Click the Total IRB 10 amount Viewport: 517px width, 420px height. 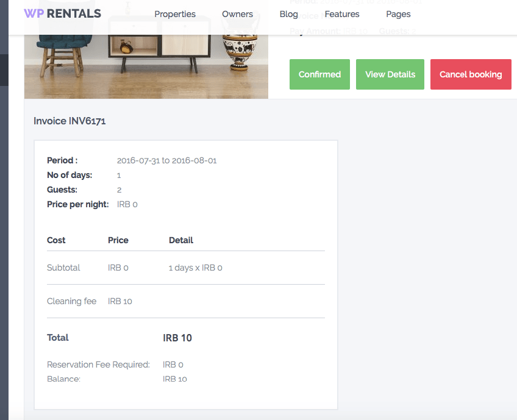coord(177,338)
